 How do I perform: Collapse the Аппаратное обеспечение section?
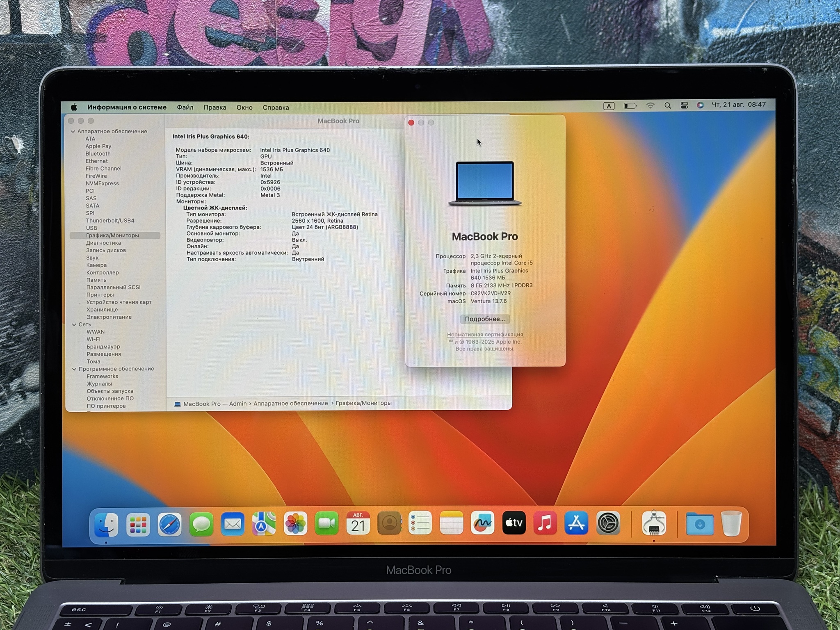pos(73,132)
